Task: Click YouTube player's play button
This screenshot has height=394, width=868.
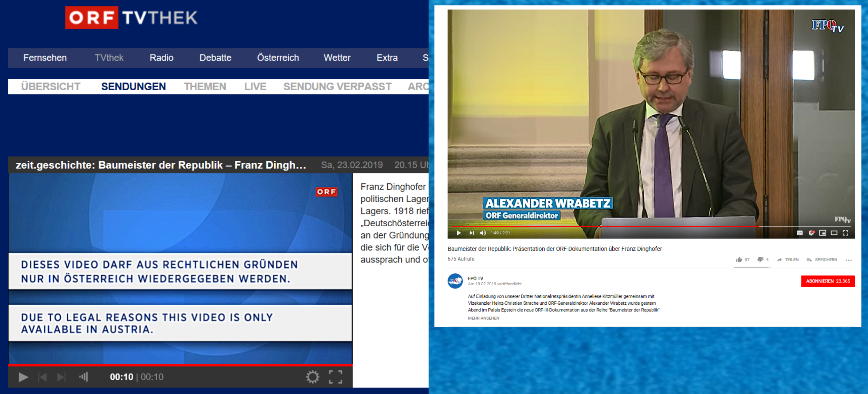Action: tap(459, 233)
